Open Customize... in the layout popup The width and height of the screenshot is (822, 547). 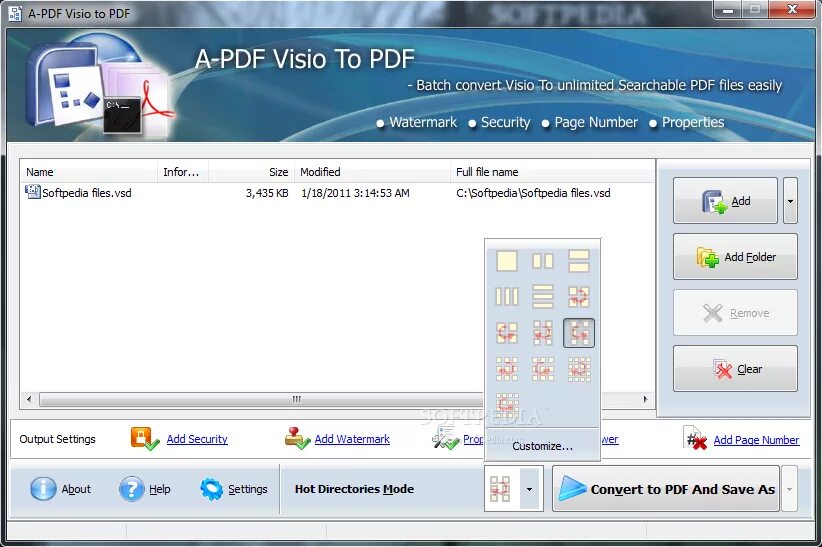click(x=543, y=446)
